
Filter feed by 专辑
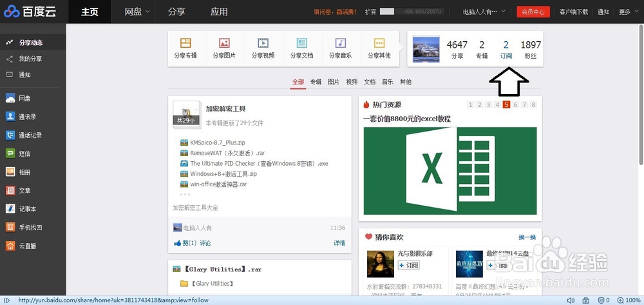(316, 82)
